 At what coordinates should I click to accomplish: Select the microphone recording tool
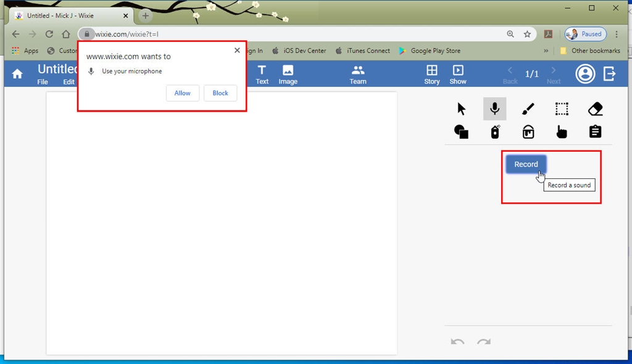pos(494,109)
